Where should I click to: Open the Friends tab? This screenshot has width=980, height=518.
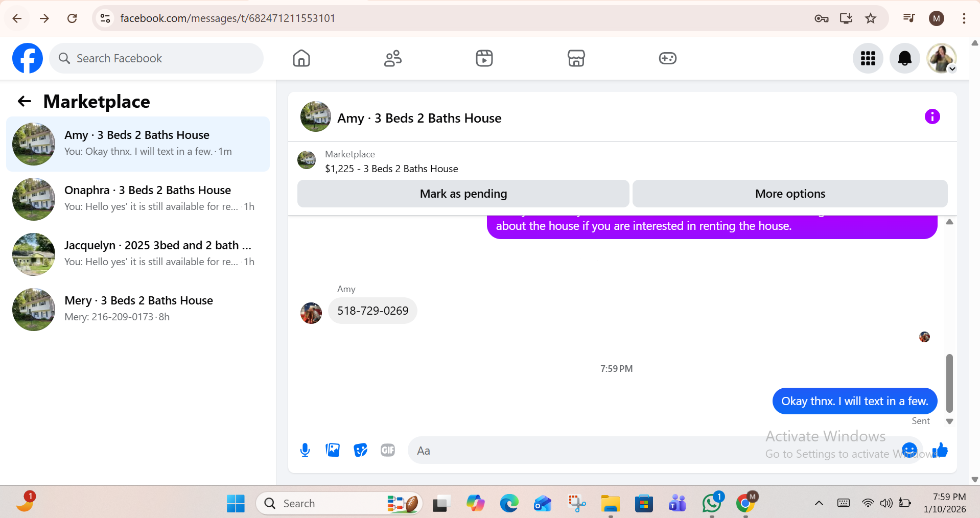tap(393, 58)
